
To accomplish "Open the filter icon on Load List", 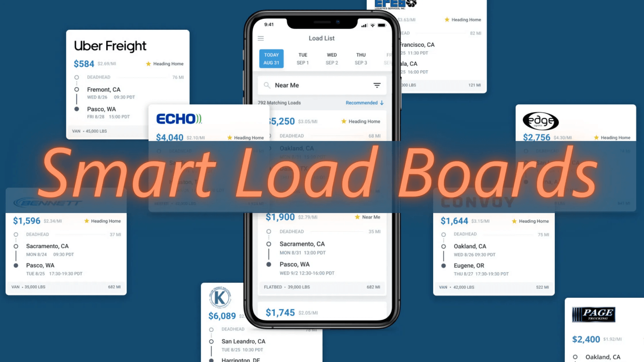I will coord(376,85).
